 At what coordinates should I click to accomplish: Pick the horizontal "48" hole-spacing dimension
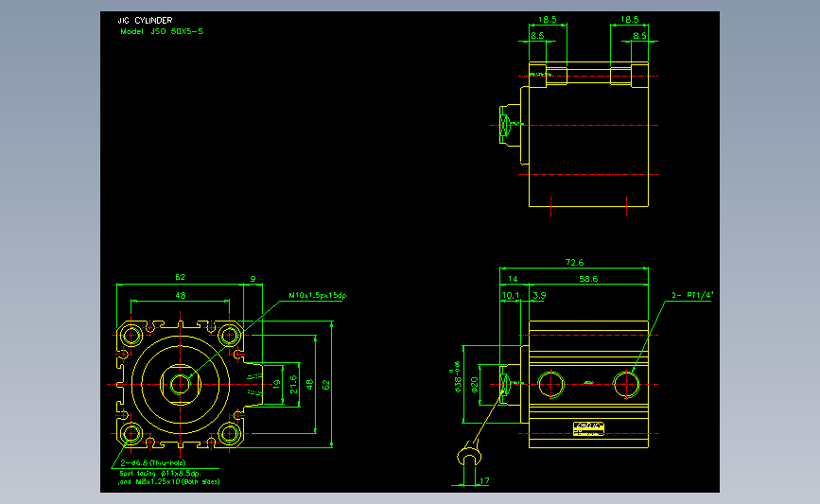(x=180, y=295)
